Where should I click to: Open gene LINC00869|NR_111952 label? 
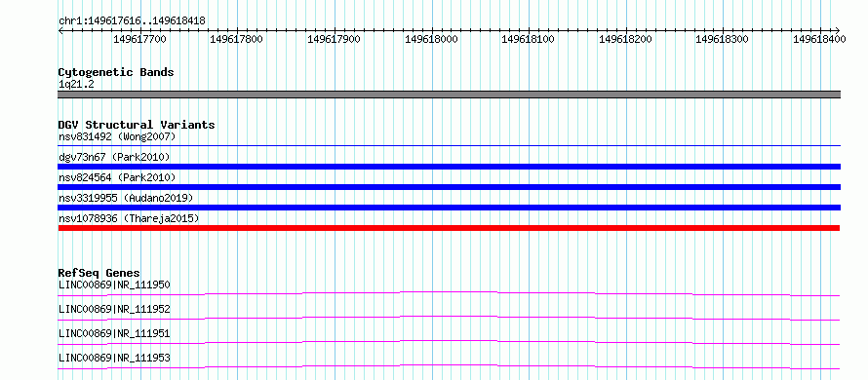pyautogui.click(x=114, y=309)
